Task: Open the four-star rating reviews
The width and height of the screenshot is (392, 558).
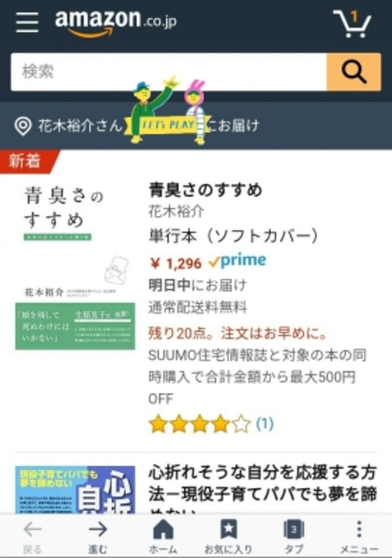Action: tap(199, 424)
